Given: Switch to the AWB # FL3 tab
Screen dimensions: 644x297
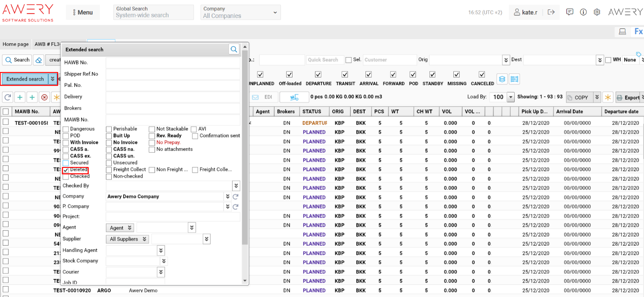Looking at the screenshot, I should coord(48,44).
